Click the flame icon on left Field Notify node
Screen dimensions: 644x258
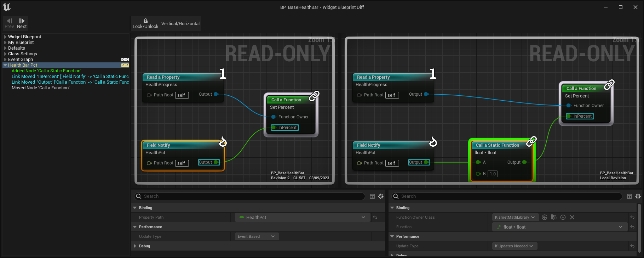pos(223,142)
